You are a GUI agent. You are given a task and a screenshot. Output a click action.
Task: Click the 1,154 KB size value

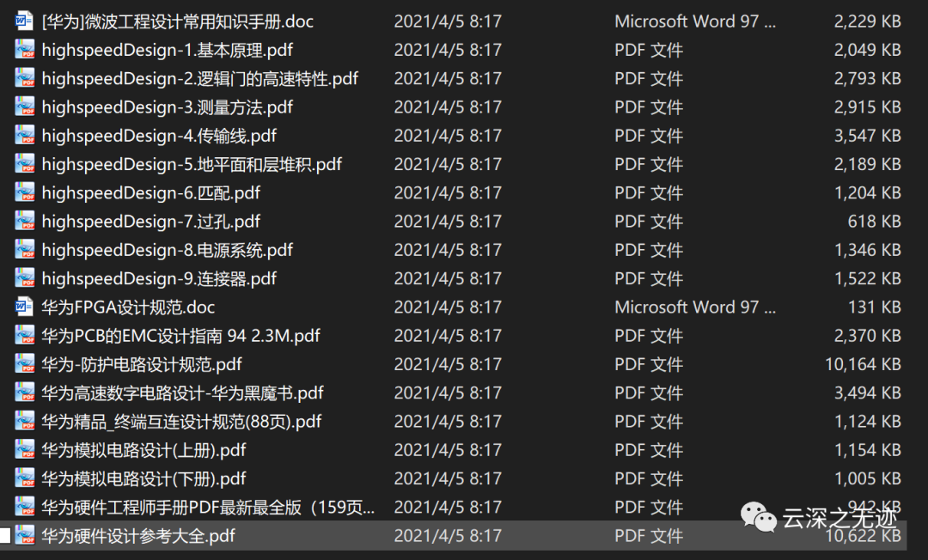click(x=867, y=450)
